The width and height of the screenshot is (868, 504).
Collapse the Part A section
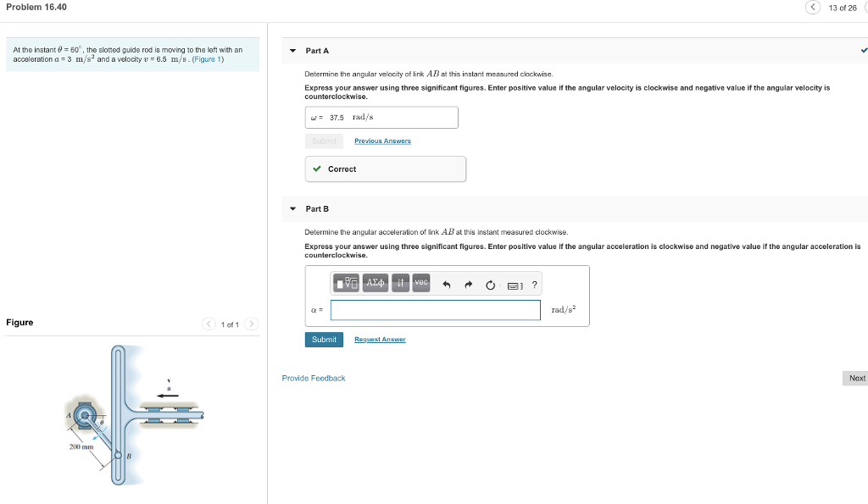(x=292, y=50)
